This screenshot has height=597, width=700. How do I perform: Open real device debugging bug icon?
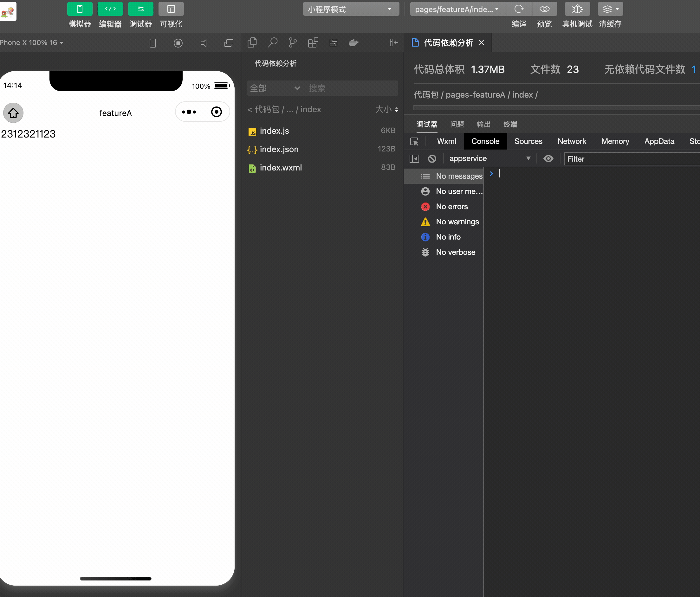pos(577,9)
